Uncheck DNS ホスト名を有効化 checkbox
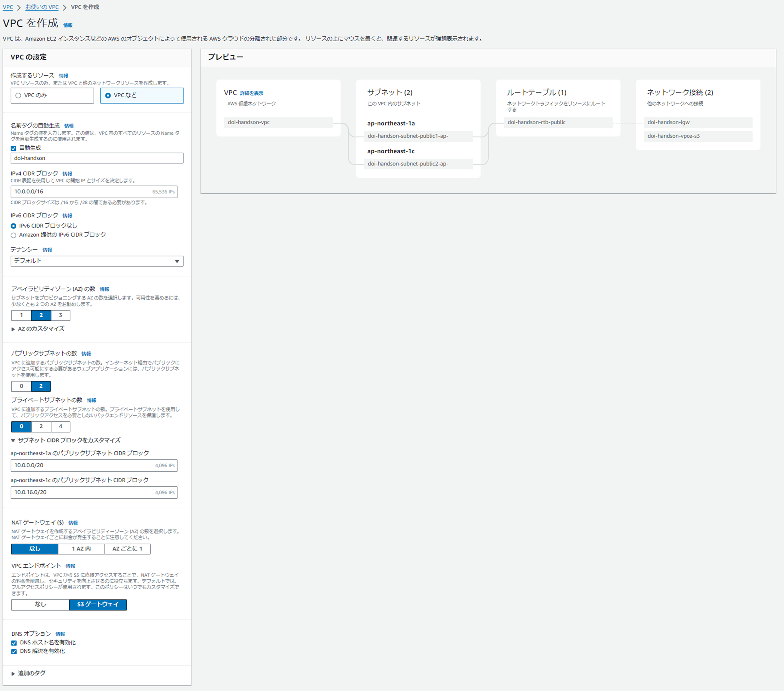Screen dimensions: 784x691 click(14, 643)
